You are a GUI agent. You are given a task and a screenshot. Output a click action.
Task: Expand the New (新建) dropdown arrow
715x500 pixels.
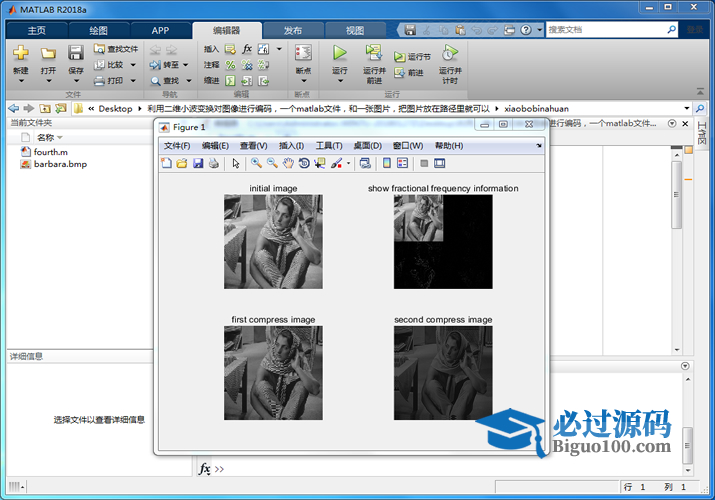coord(20,79)
